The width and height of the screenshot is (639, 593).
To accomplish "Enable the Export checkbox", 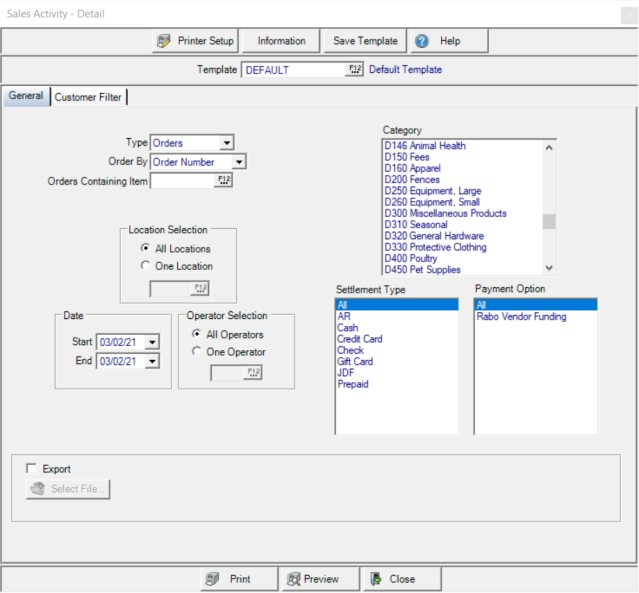I will 32,468.
